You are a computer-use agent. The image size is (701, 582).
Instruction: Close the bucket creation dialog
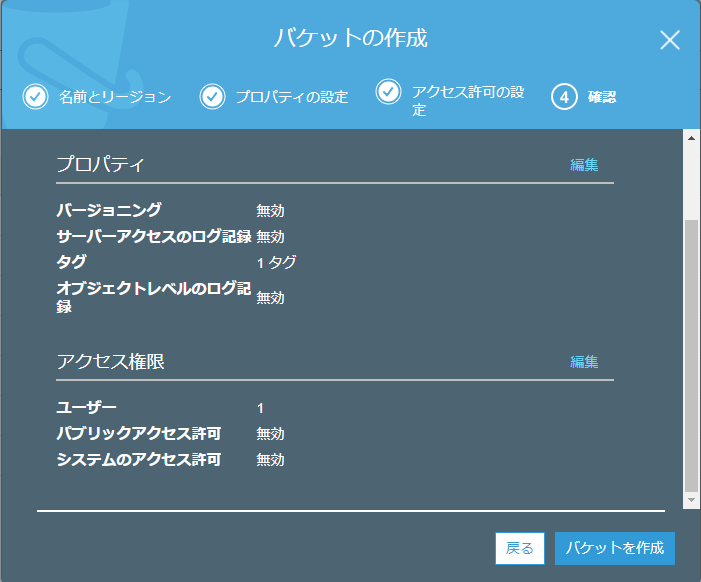click(669, 40)
